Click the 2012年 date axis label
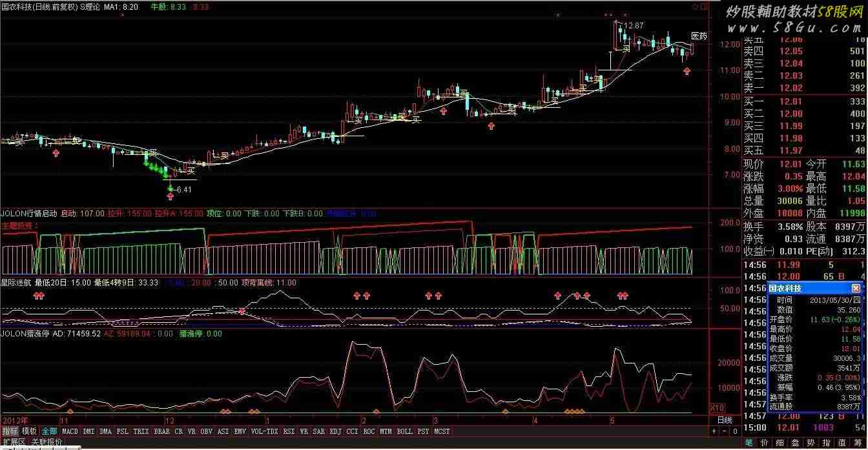868x450 pixels. coord(14,419)
